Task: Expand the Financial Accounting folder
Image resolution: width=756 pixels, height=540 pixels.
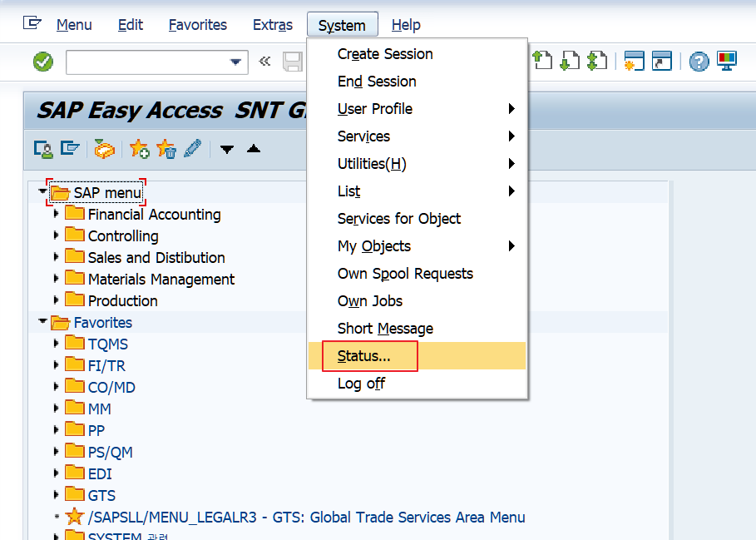Action: [56, 214]
